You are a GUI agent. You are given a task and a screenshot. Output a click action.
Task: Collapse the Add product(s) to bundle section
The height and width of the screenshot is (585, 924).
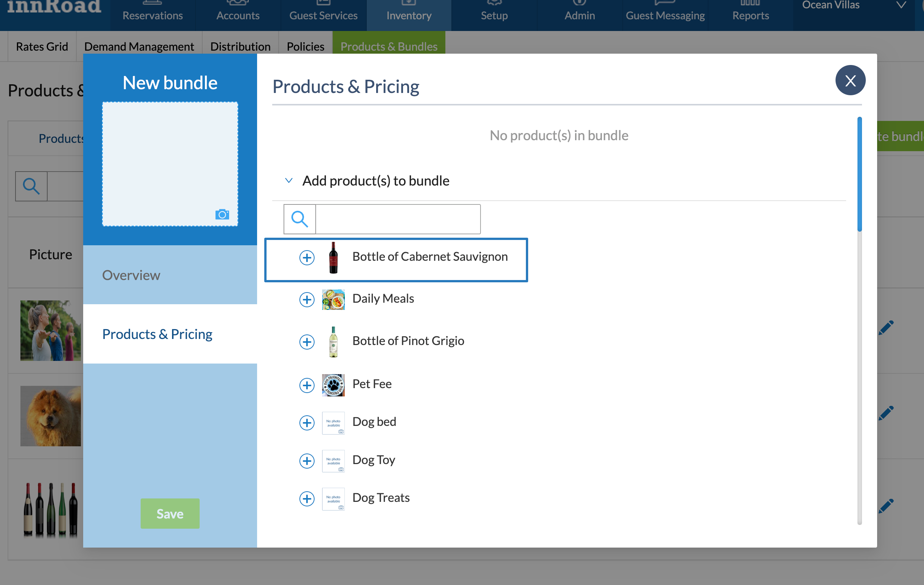click(x=289, y=180)
